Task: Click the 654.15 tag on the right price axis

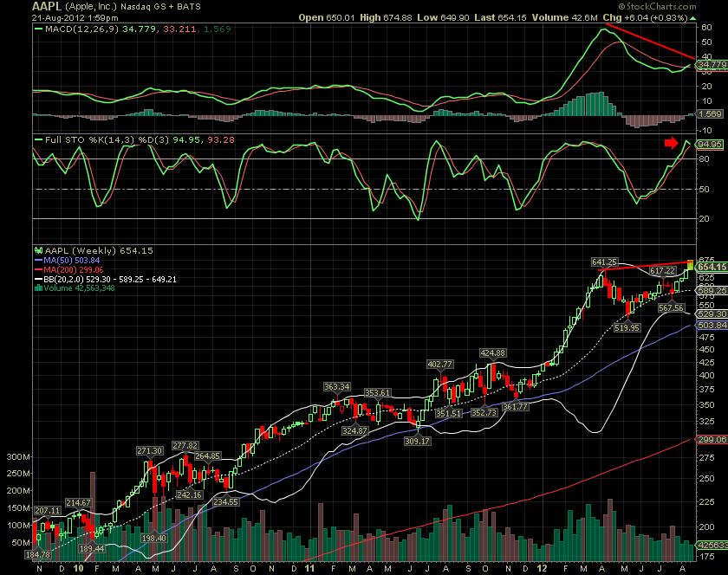Action: point(712,267)
